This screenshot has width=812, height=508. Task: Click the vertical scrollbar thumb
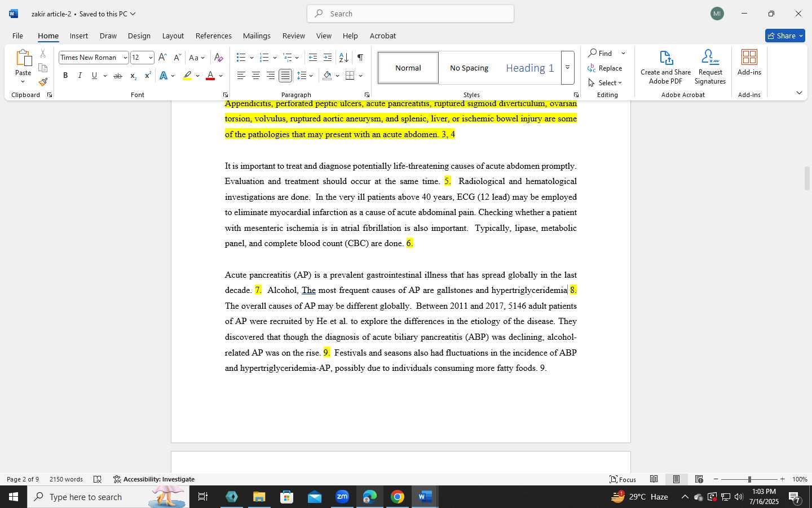[x=807, y=178]
